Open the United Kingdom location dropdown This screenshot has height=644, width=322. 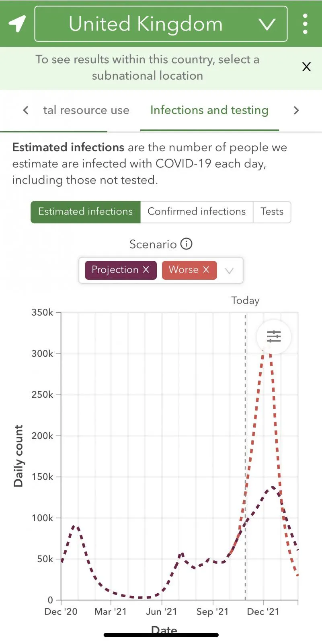click(161, 24)
